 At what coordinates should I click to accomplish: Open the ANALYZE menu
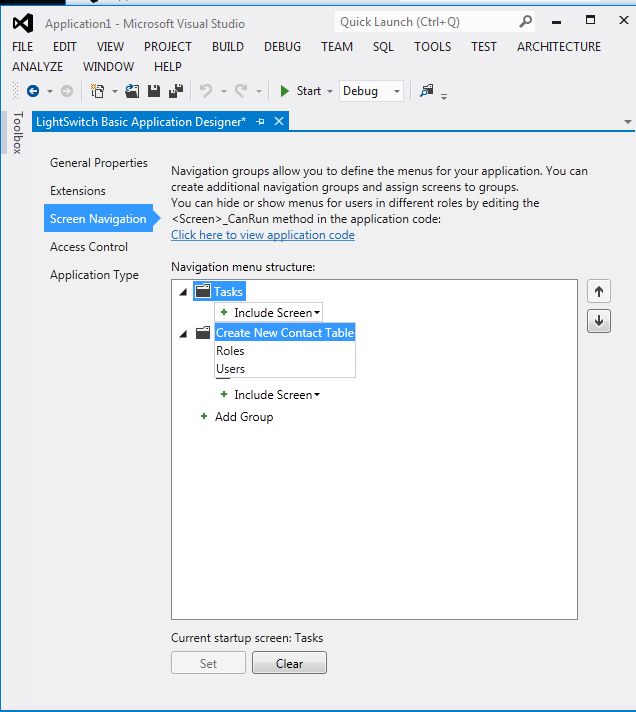37,67
